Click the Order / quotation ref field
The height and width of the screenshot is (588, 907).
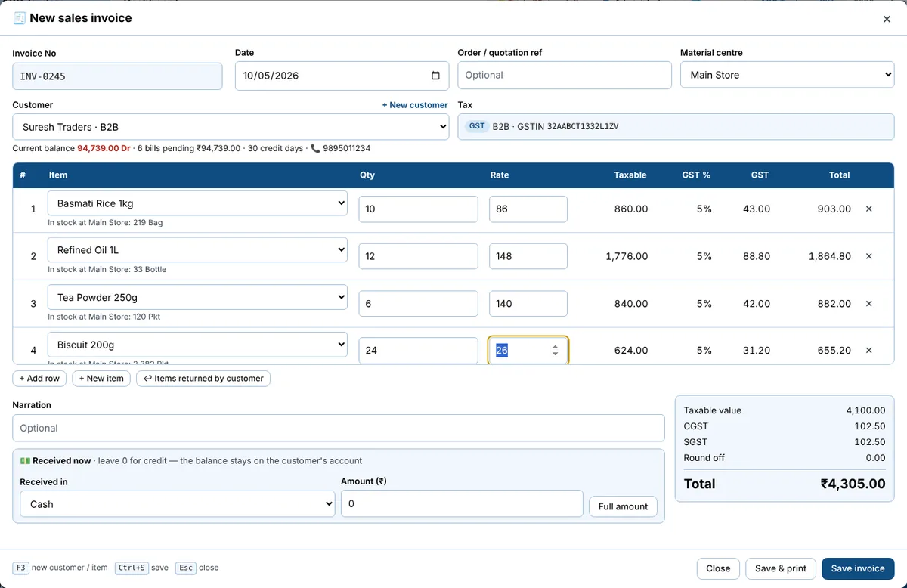[565, 75]
